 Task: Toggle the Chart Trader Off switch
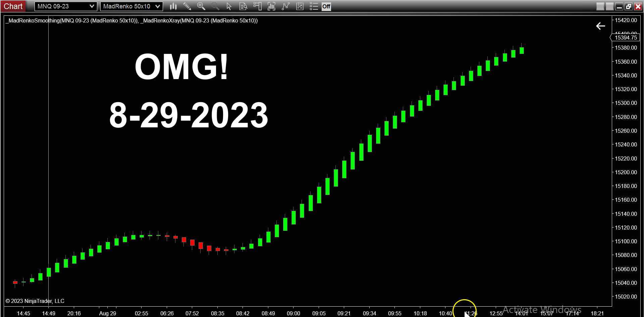coord(326,6)
